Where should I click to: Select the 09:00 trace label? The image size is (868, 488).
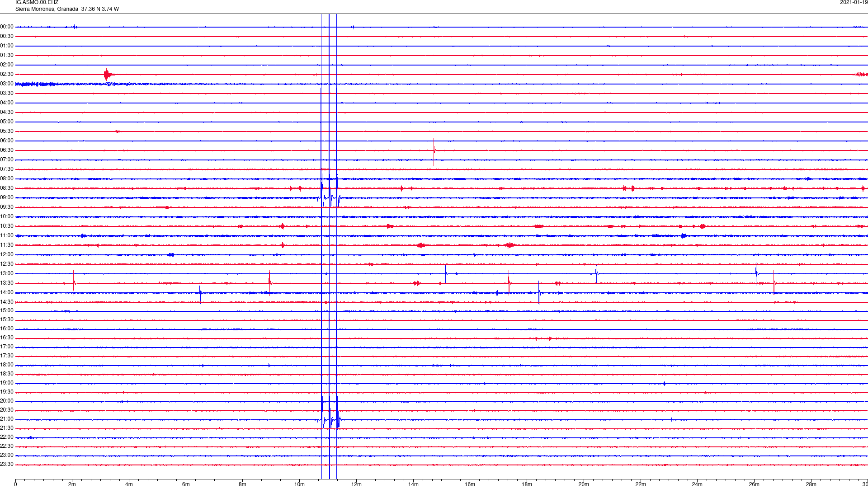tap(7, 198)
